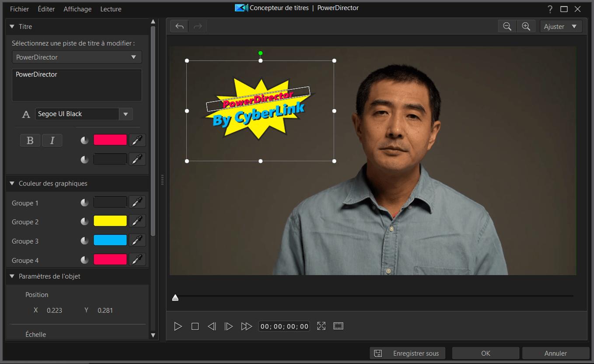Click the Position Y value 0.281
This screenshot has width=594, height=364.
105,310
